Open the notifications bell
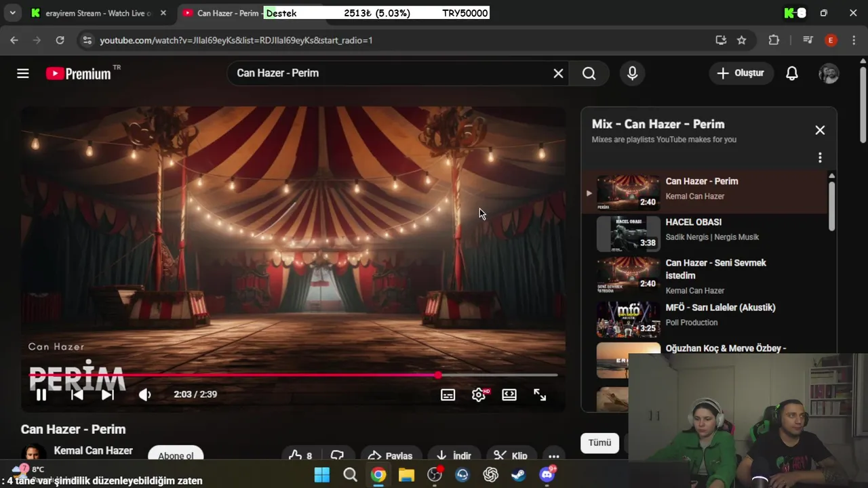This screenshot has height=488, width=868. (792, 73)
